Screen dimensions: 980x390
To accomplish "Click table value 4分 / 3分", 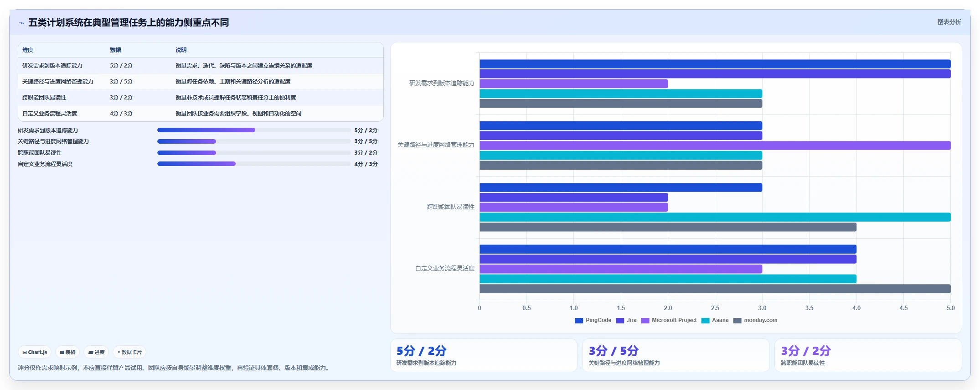I will click(x=121, y=114).
